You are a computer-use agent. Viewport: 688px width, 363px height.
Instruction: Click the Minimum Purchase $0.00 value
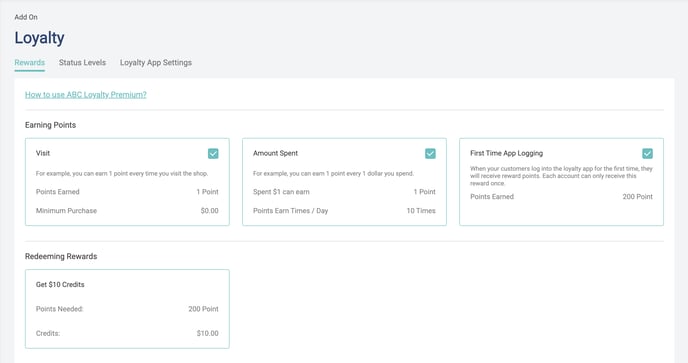tap(210, 211)
